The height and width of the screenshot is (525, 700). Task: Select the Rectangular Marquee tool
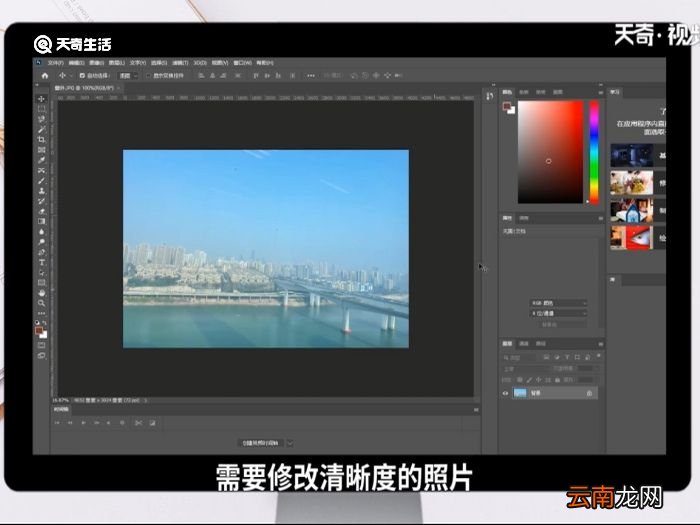(x=42, y=109)
